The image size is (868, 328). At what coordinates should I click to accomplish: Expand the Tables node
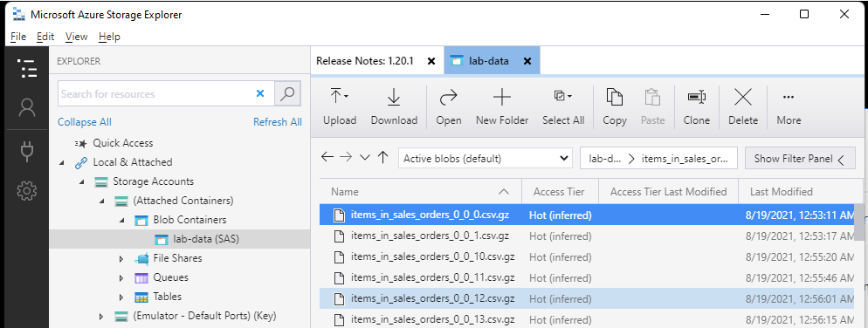(x=121, y=297)
